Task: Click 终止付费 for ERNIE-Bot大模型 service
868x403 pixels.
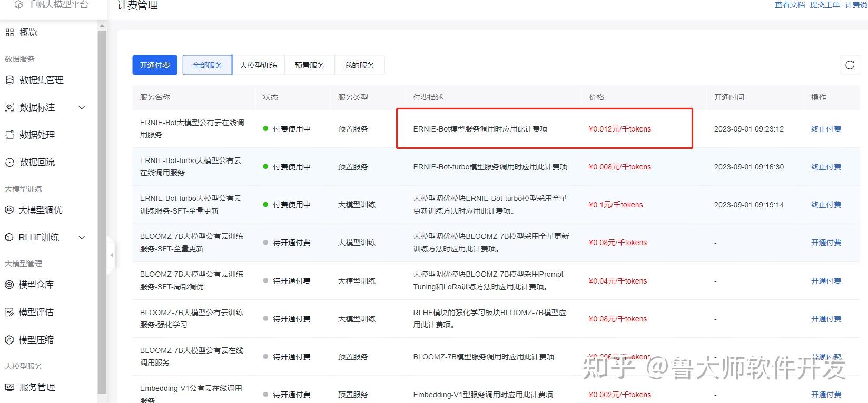Action: [x=826, y=129]
